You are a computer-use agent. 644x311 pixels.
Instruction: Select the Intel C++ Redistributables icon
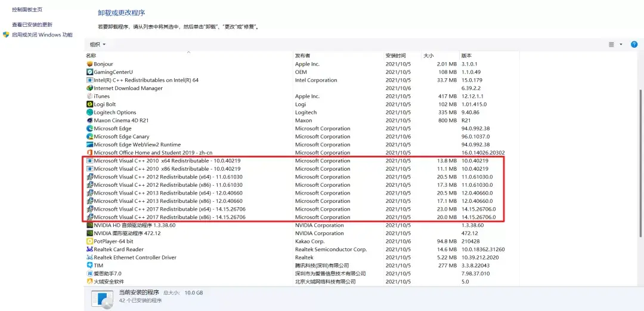[90, 80]
